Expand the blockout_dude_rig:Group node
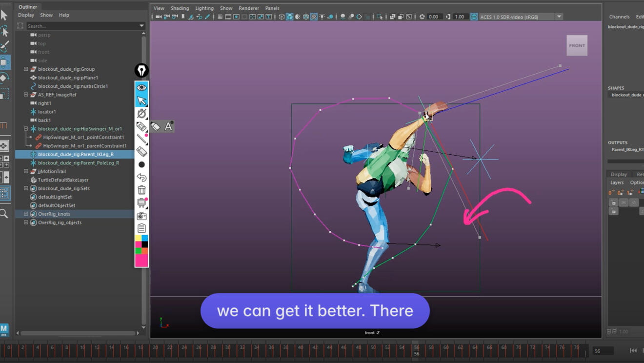 click(26, 69)
